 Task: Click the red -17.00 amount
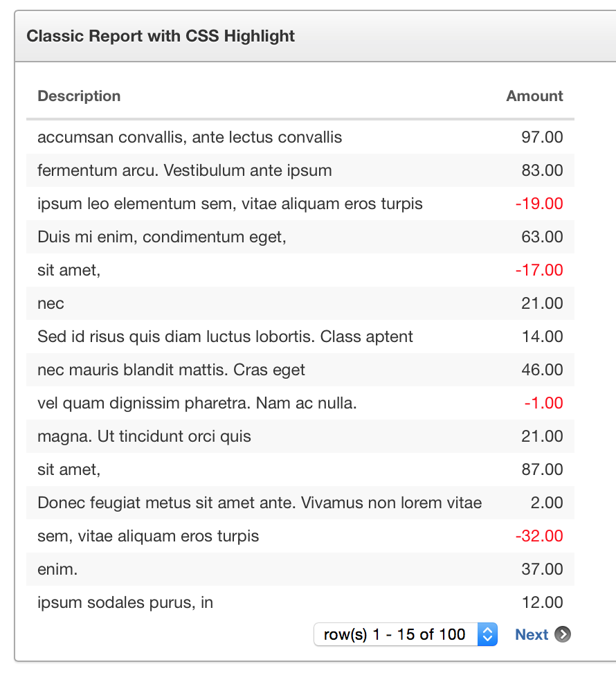click(x=539, y=270)
